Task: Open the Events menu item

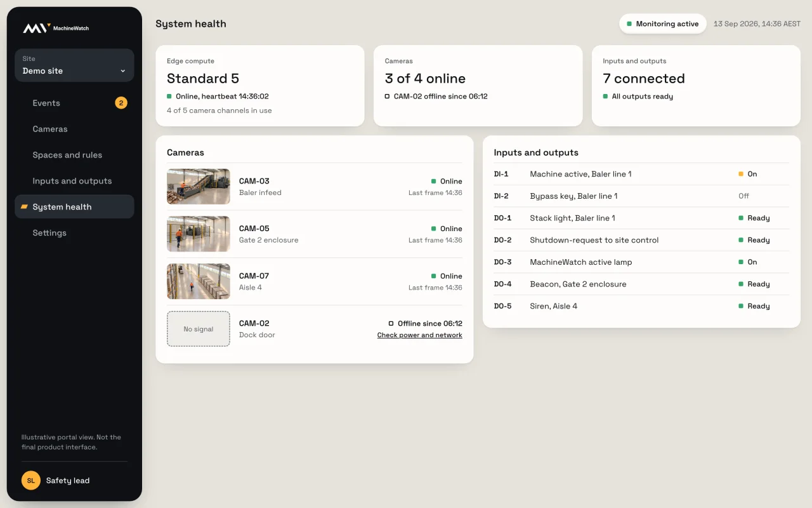Action: click(x=74, y=103)
